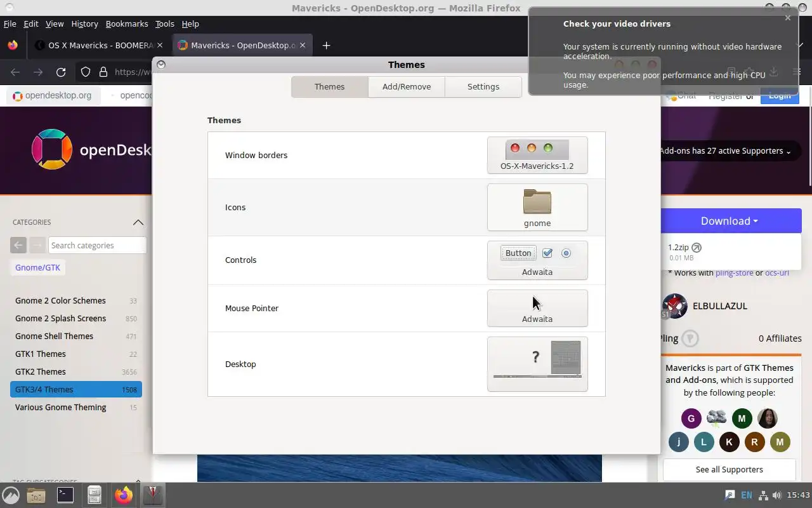Image resolution: width=812 pixels, height=508 pixels.
Task: Dismiss the video drivers notification
Action: 788,18
